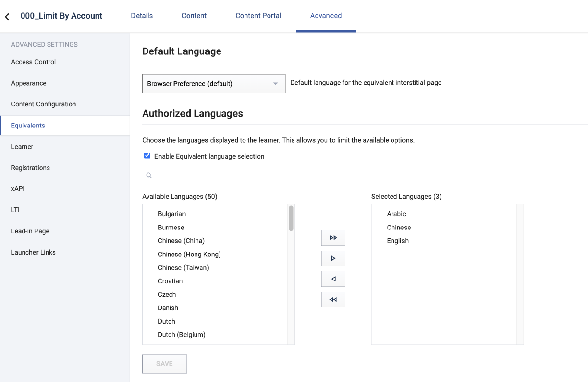This screenshot has height=382, width=588.
Task: Click Available Languages scrollbar thumb
Action: click(291, 218)
